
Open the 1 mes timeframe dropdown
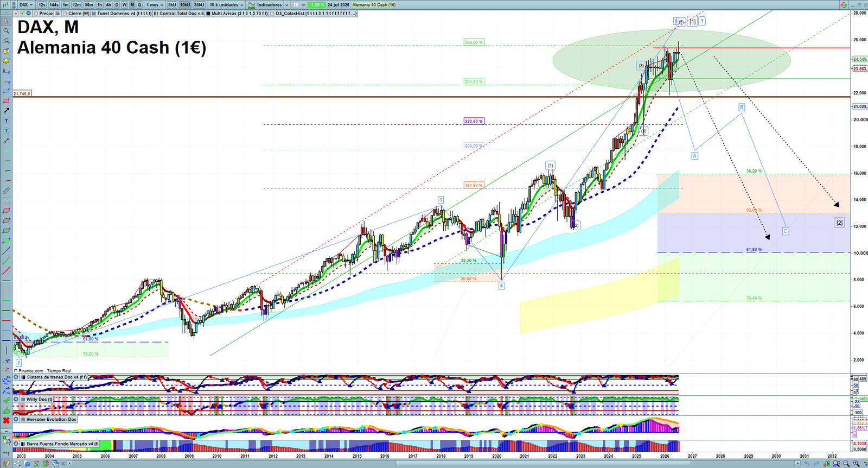point(155,5)
